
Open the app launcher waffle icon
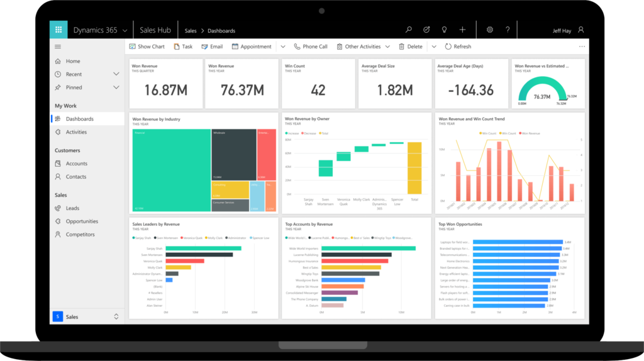coord(58,30)
